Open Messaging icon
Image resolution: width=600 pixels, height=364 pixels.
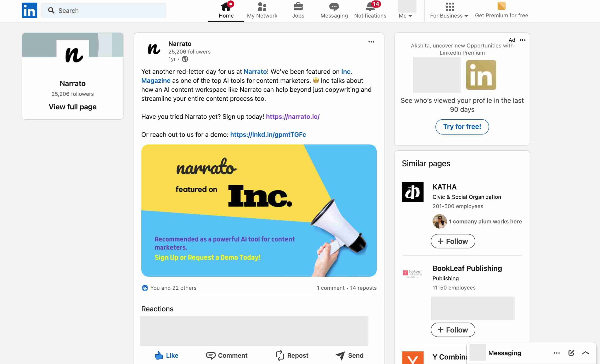pyautogui.click(x=334, y=9)
